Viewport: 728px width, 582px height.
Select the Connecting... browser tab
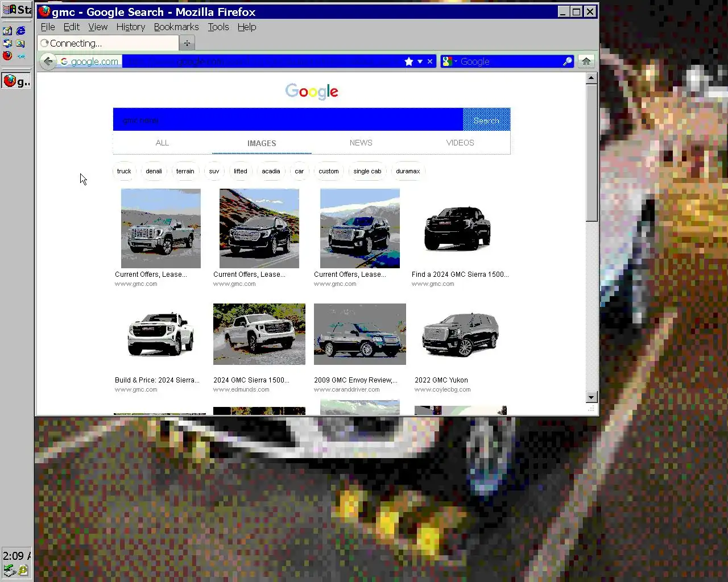pos(108,43)
